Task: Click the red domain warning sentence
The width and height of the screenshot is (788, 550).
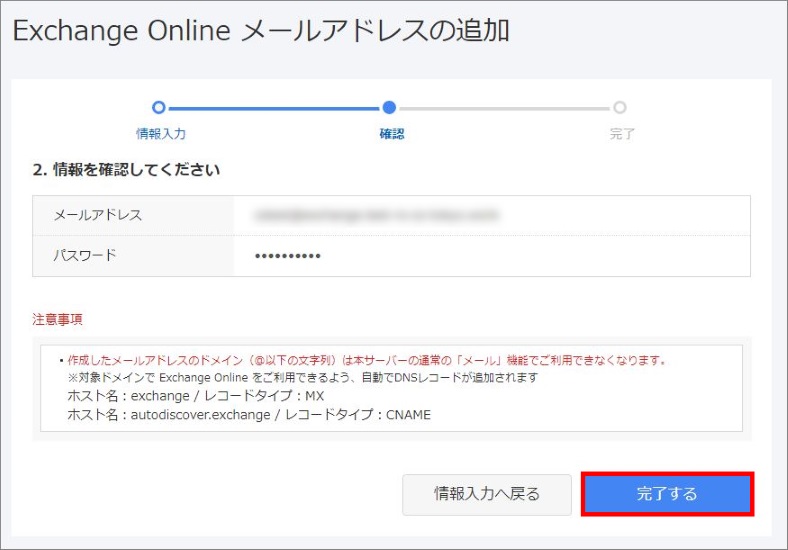Action: 367,360
